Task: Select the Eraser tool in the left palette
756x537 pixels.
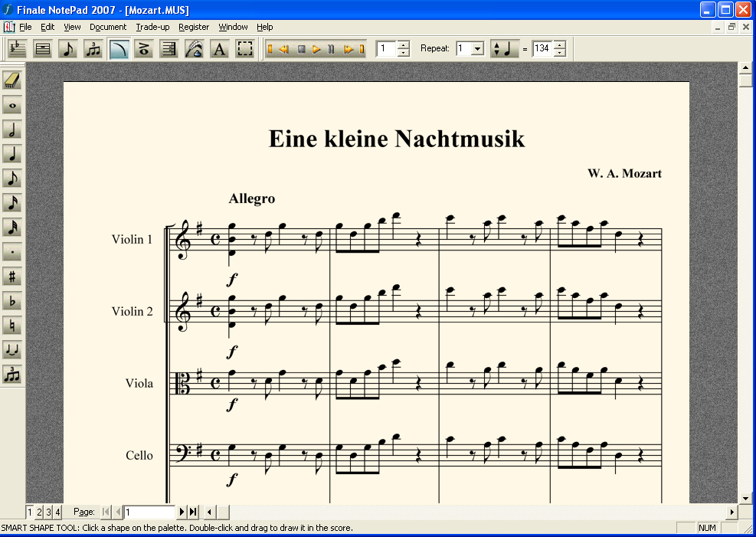Action: [11, 80]
